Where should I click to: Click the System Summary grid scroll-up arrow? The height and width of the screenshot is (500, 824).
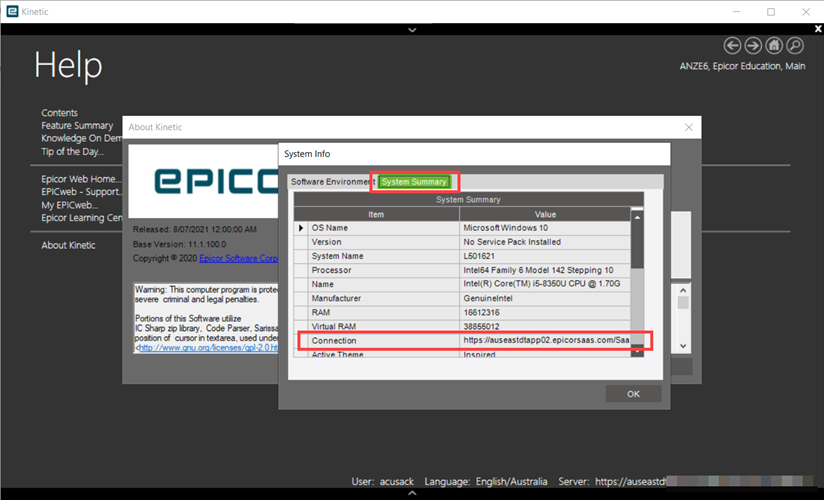(x=638, y=216)
